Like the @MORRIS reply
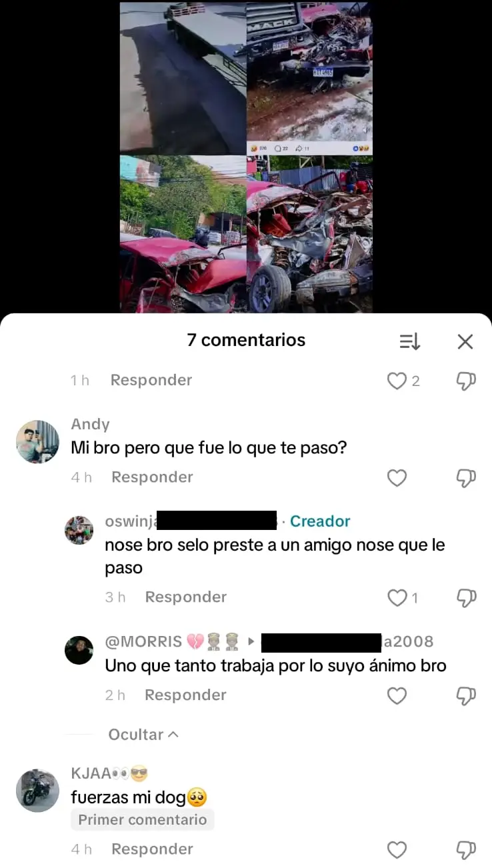This screenshot has height=868, width=492. (397, 695)
